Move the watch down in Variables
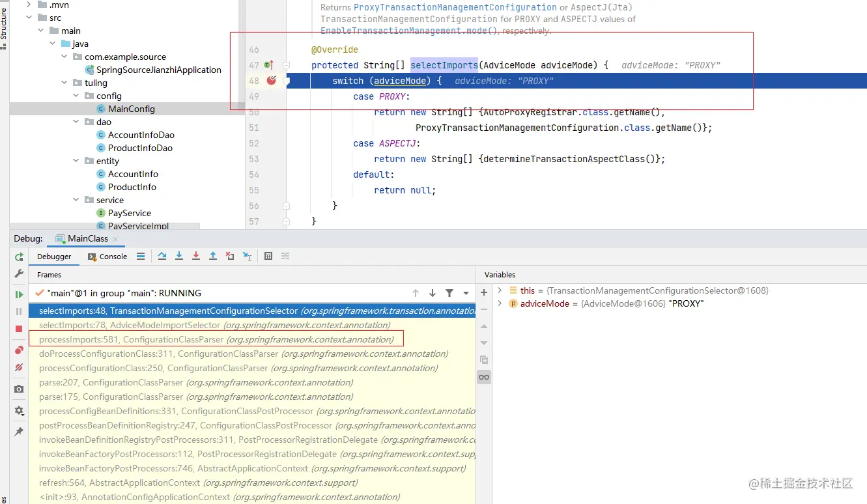Screen dimensions: 867x504 [x=484, y=343]
